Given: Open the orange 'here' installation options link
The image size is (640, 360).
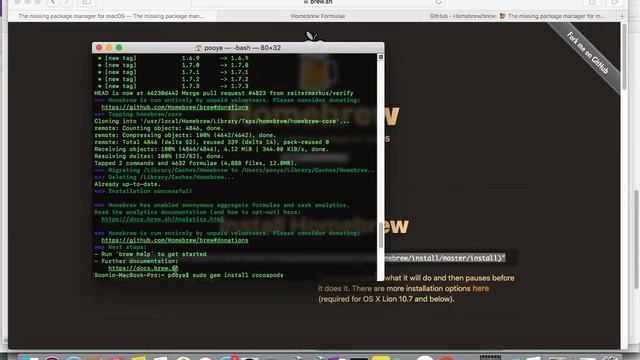Looking at the screenshot, I should coord(480,288).
